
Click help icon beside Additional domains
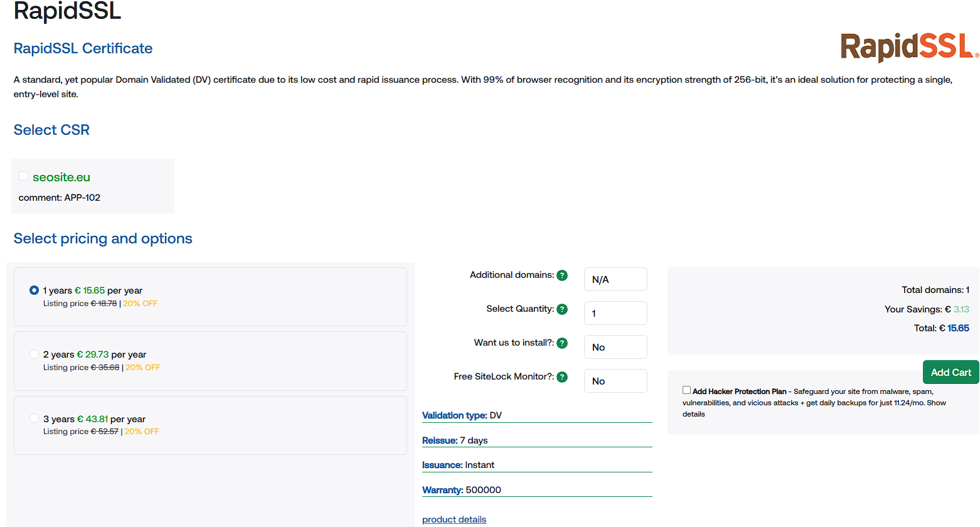[x=562, y=275]
